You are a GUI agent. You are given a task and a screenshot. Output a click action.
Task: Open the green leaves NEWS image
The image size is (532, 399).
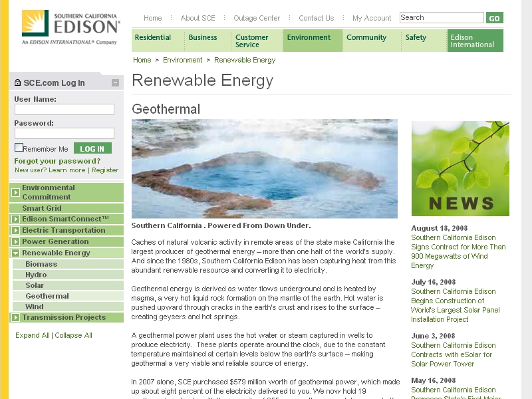pyautogui.click(x=460, y=168)
